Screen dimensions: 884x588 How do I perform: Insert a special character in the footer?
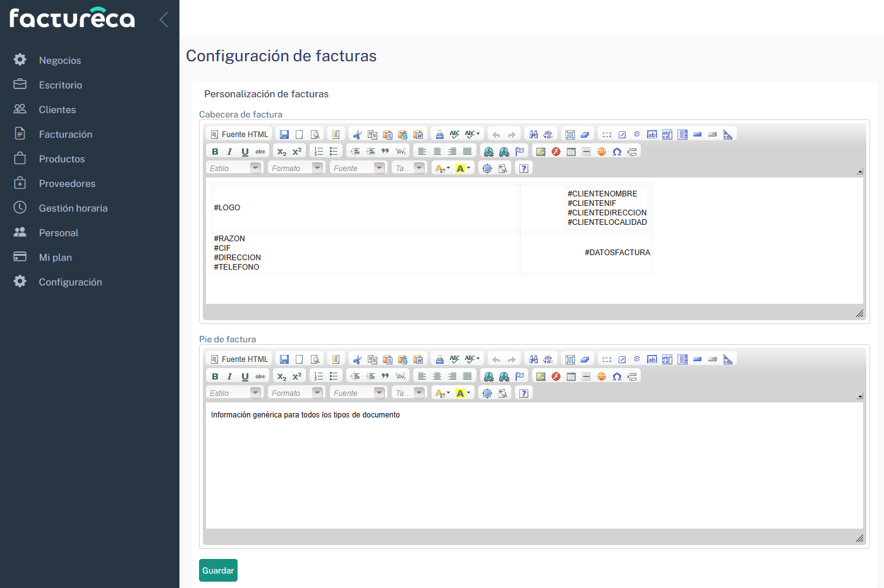click(x=616, y=376)
